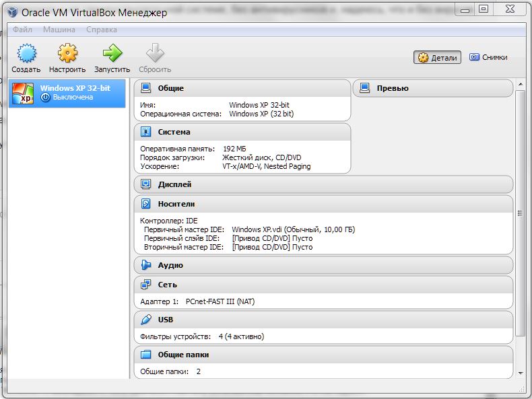Collapse the USB section header

tap(324, 320)
